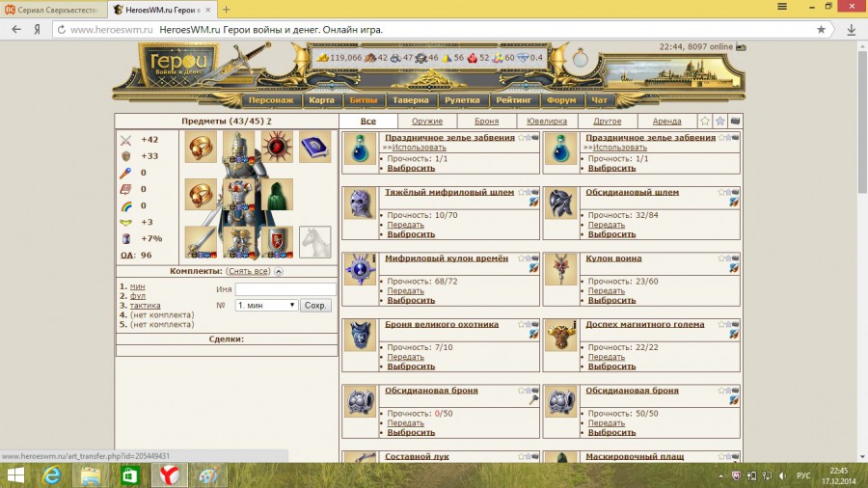868x488 pixels.
Task: Click Передать under Обсидиановый шлем
Action: tap(606, 225)
